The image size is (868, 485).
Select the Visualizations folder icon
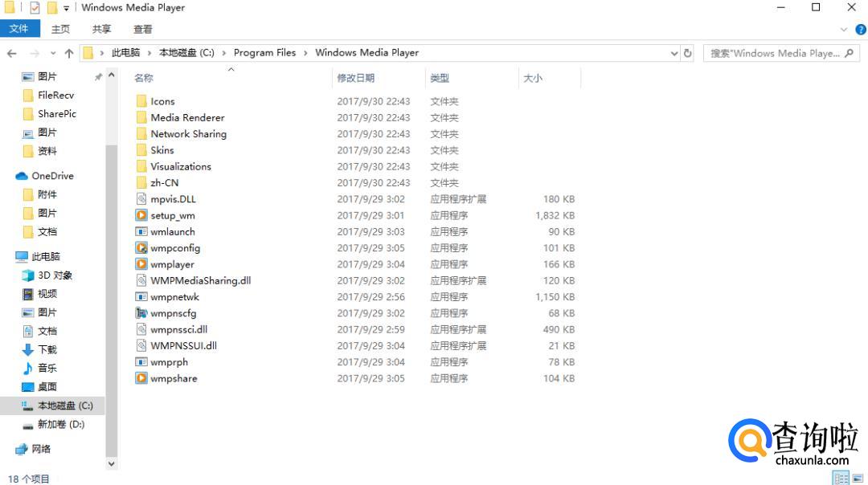click(141, 166)
